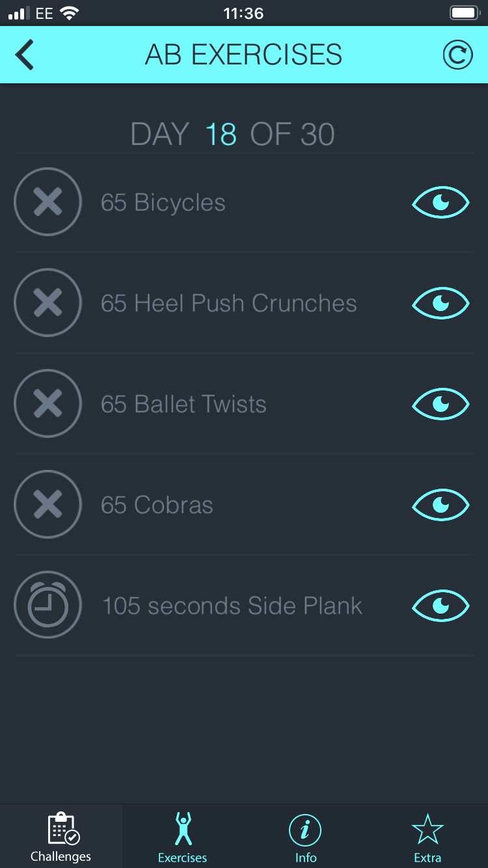Open the Exercises tab

[183, 836]
